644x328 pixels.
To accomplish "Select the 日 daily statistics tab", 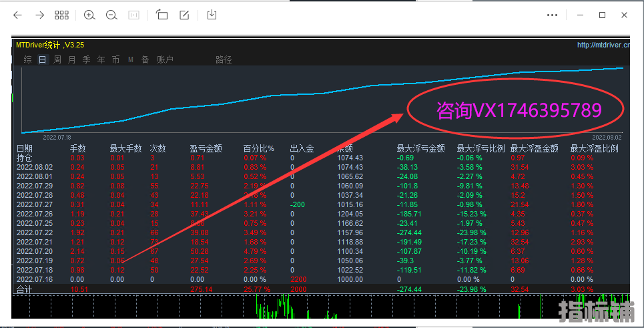I will click(x=43, y=59).
